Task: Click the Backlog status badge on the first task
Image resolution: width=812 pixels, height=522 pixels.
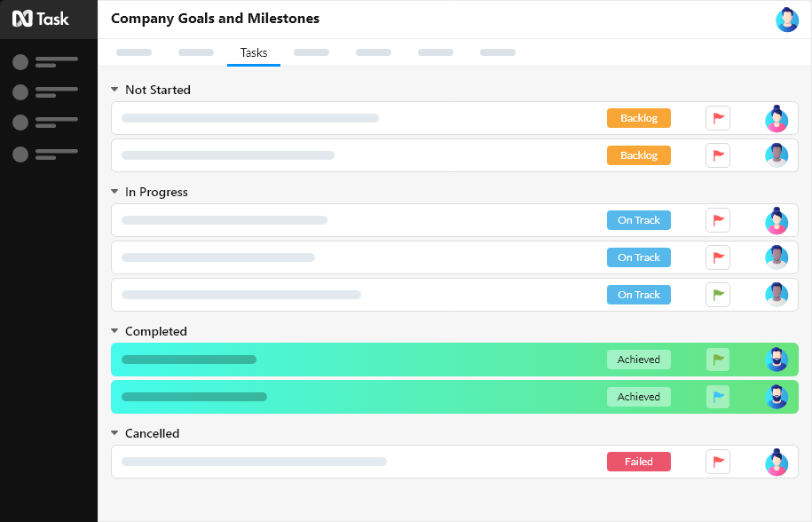Action: (638, 117)
